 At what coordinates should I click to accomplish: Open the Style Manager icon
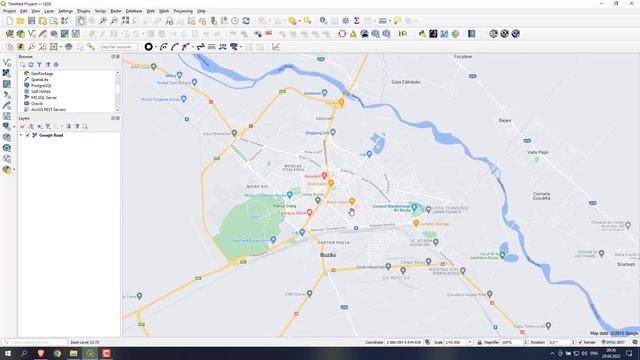click(x=64, y=21)
